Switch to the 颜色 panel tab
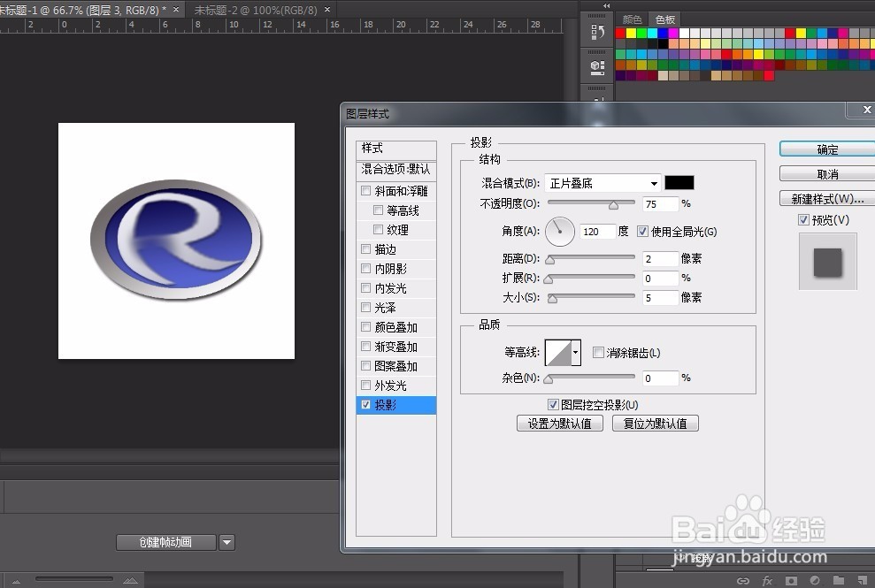Image resolution: width=875 pixels, height=588 pixels. [x=633, y=19]
